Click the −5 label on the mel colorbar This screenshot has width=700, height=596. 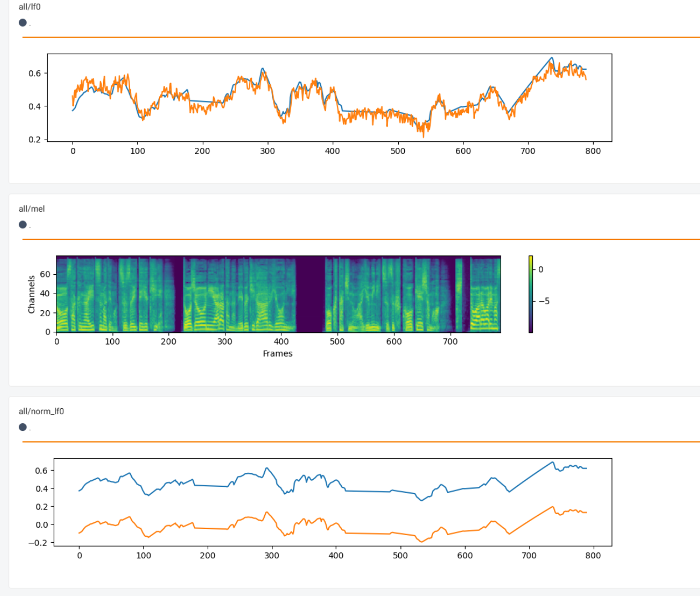click(x=544, y=301)
